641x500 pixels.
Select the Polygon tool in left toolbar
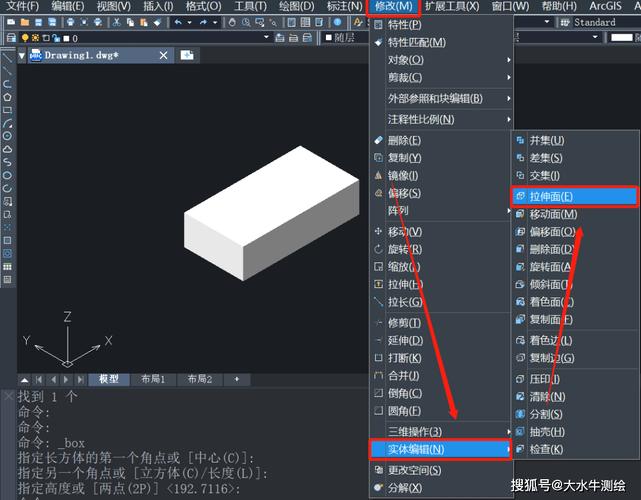click(7, 97)
